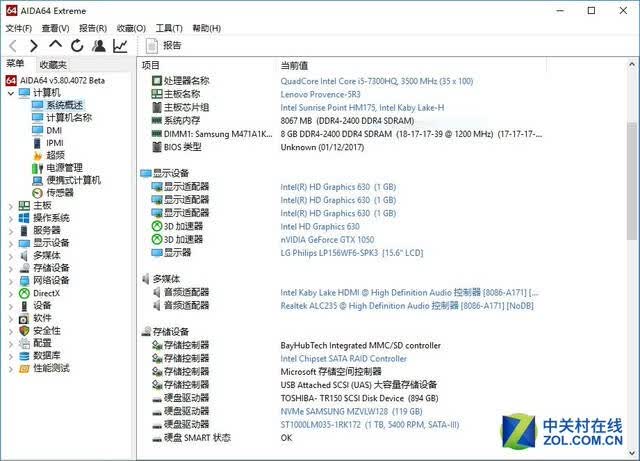Click the Up arrow toolbar icon
Viewport: 640px width, 461px height.
point(56,45)
